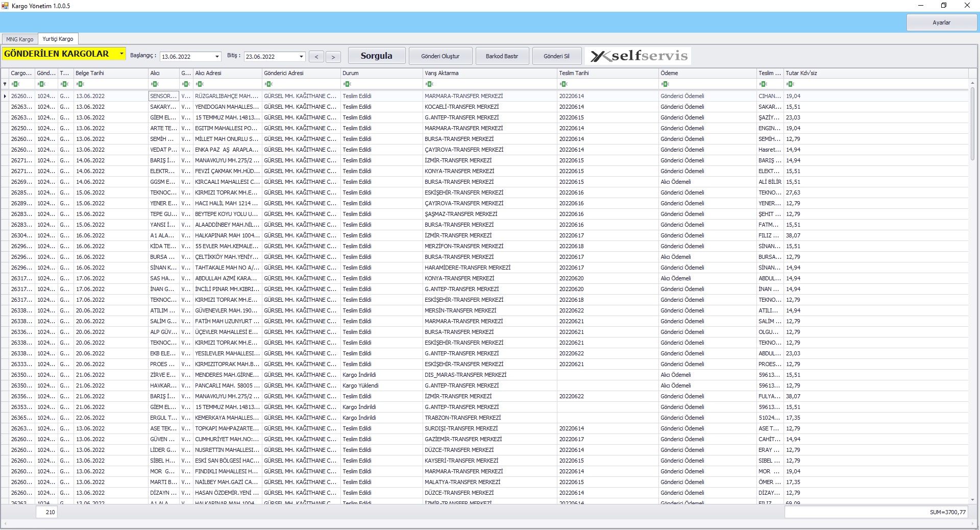Select the ALİ BİLİR recipient cell

click(770, 182)
